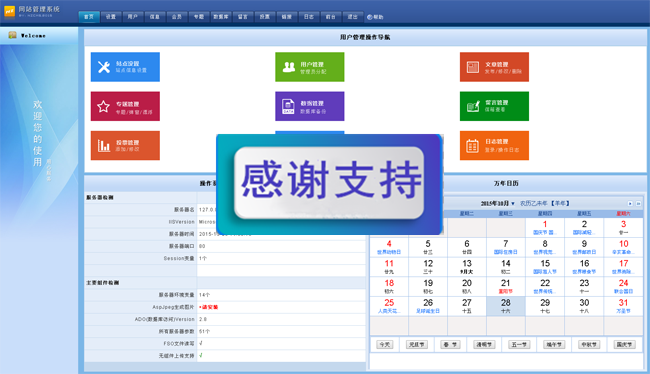The width and height of the screenshot is (650, 374).
Task: Open the 专题 menu tab
Action: coord(199,17)
